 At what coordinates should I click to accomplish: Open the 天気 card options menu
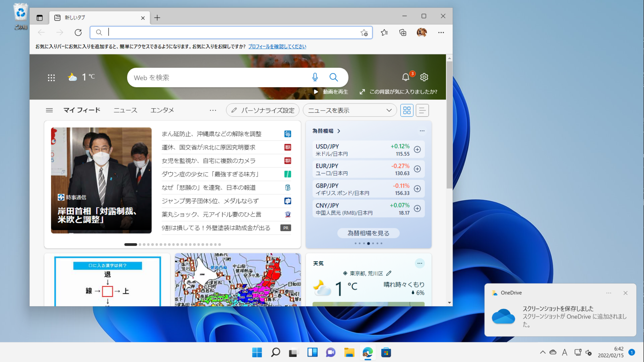(x=420, y=263)
